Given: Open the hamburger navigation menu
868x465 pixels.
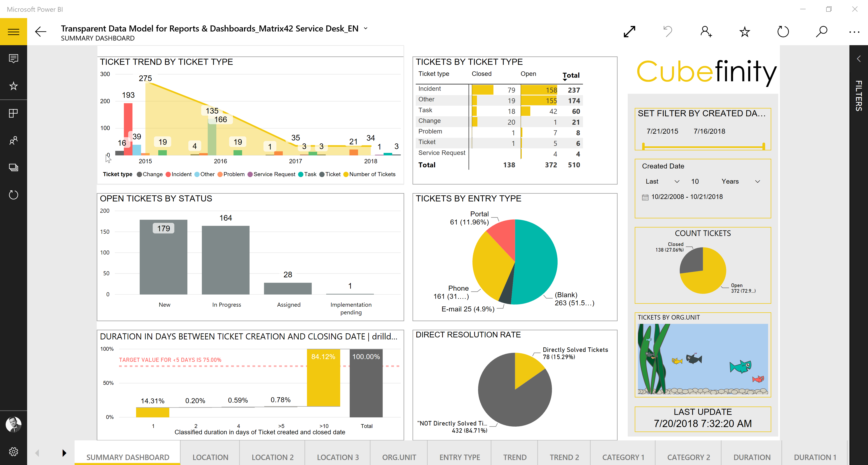Looking at the screenshot, I should click(x=14, y=31).
